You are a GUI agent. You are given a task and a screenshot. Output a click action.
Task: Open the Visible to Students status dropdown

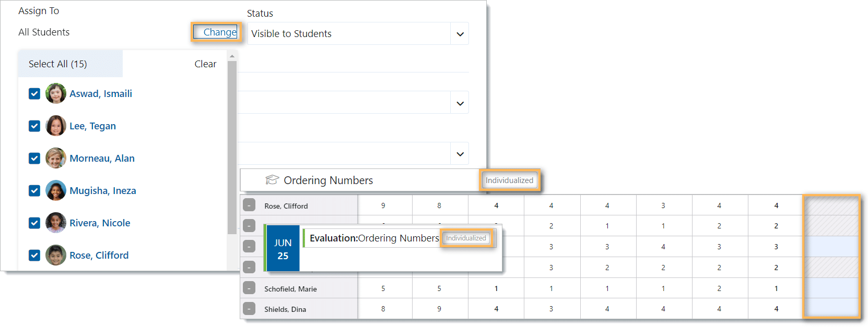point(460,34)
